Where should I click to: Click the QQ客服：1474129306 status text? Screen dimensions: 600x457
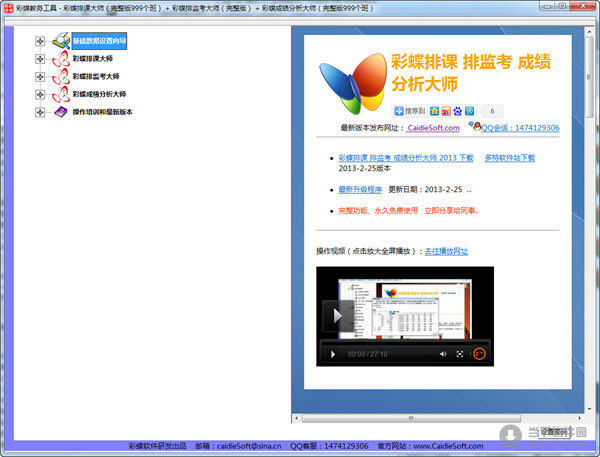click(x=329, y=446)
